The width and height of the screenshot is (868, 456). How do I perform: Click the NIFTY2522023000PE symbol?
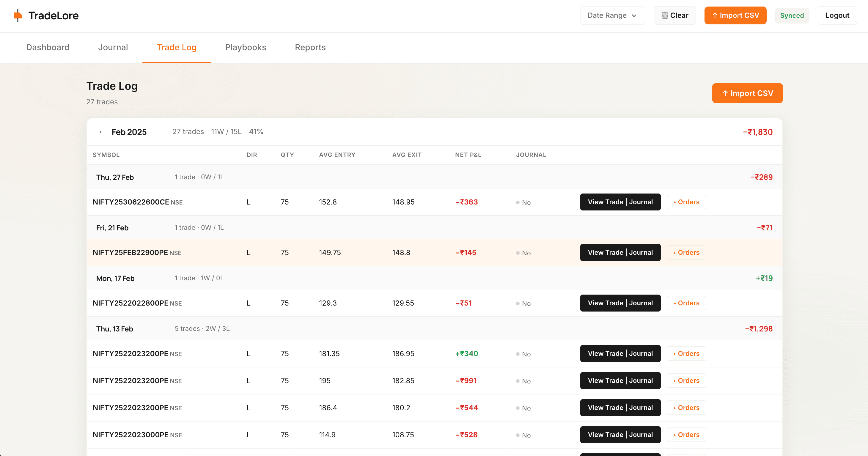pos(130,435)
